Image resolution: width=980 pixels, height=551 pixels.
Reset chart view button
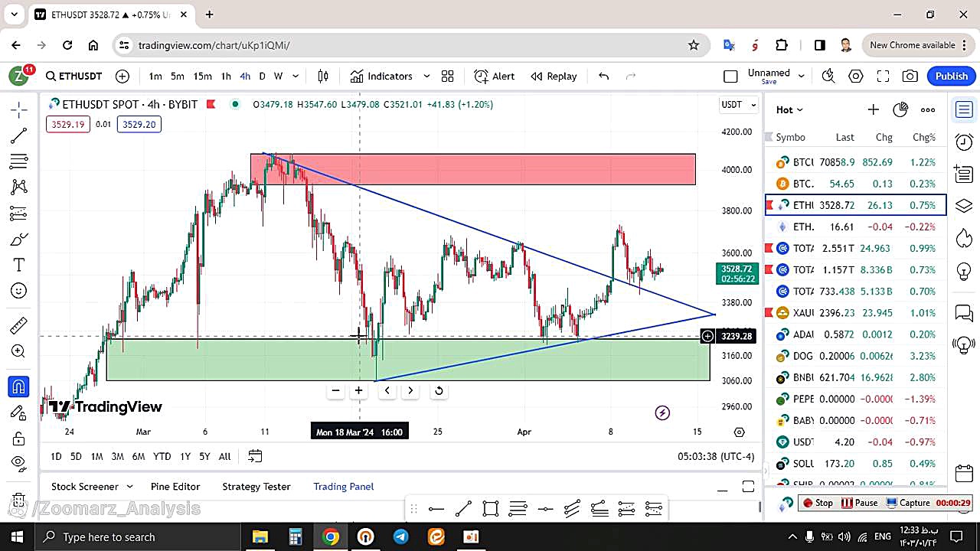439,391
